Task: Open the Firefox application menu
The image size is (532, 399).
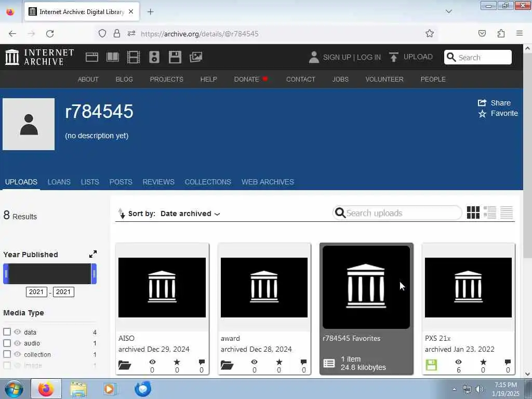Action: coord(520,33)
